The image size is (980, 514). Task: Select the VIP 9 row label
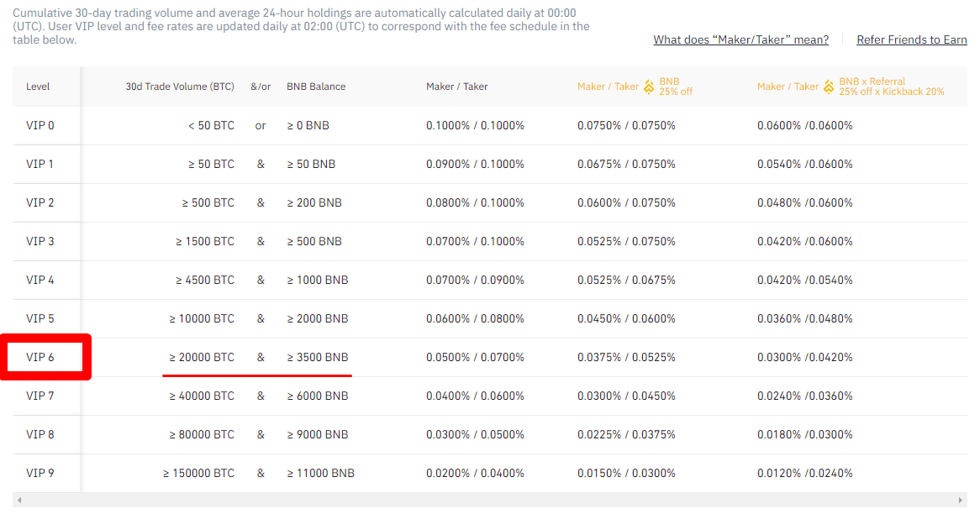coord(40,474)
